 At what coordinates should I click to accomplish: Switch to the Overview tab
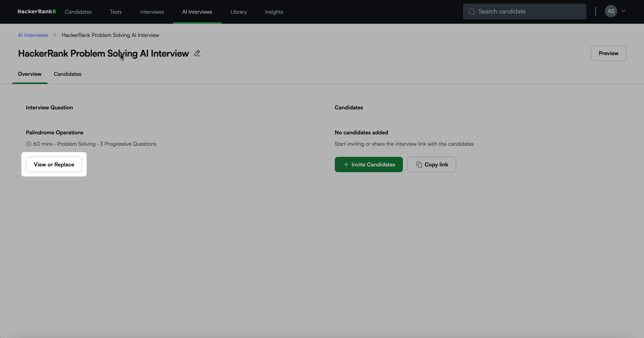(x=30, y=74)
